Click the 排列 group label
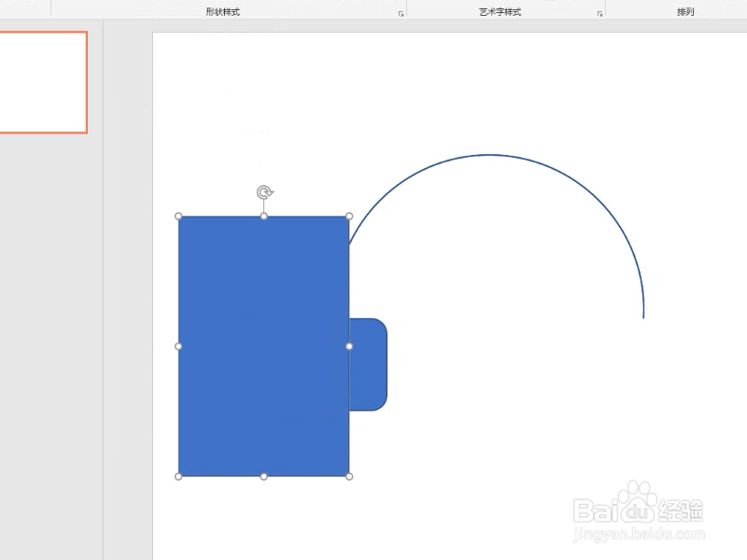The image size is (747, 560). [685, 12]
